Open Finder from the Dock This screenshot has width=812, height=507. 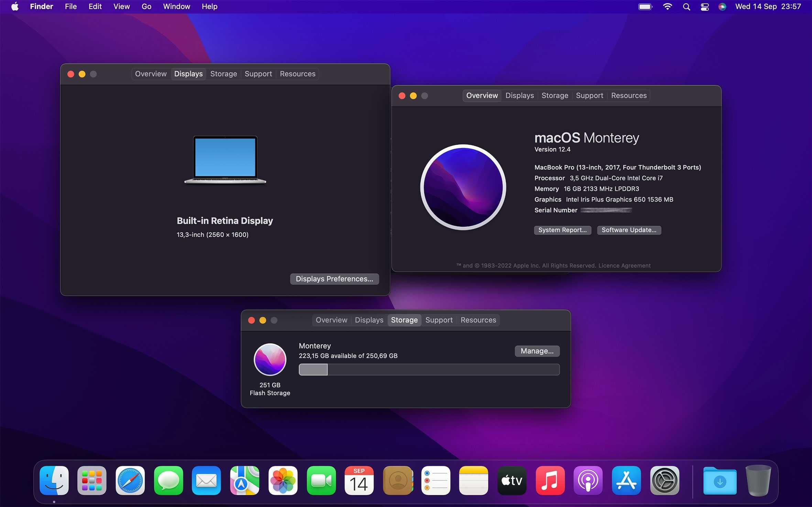(x=54, y=480)
